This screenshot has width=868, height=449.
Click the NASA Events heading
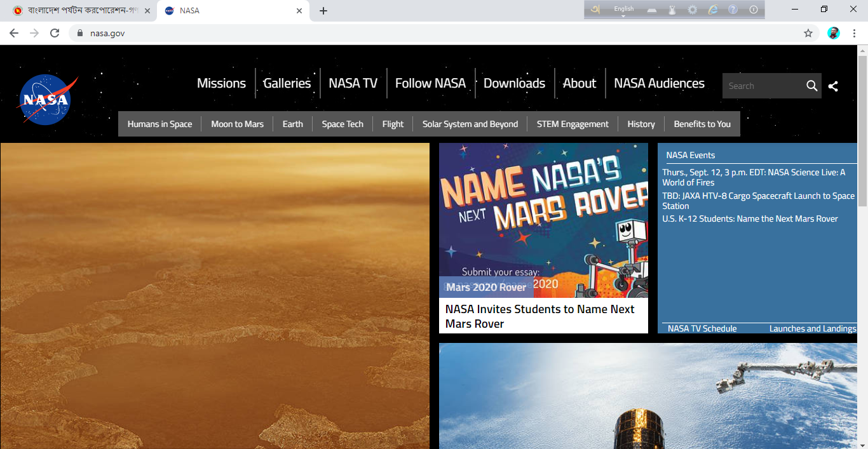tap(690, 155)
